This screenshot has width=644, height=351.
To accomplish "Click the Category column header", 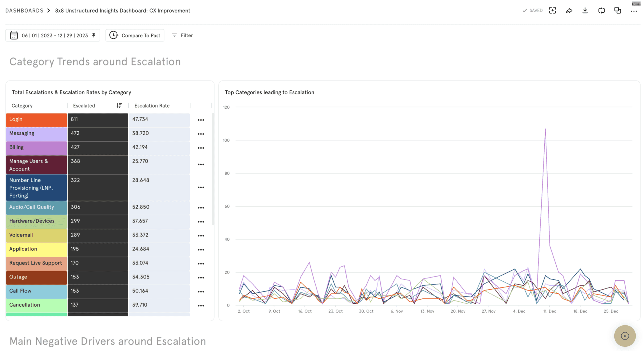I will tap(22, 106).
